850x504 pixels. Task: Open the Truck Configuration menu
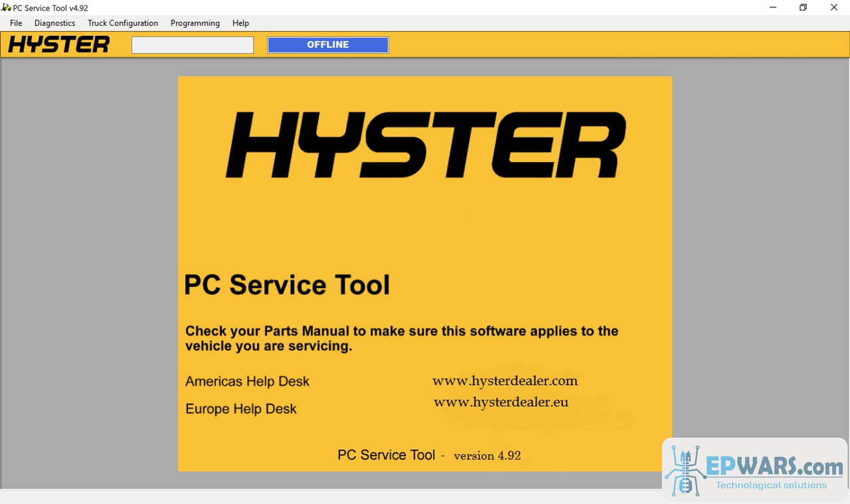123,23
